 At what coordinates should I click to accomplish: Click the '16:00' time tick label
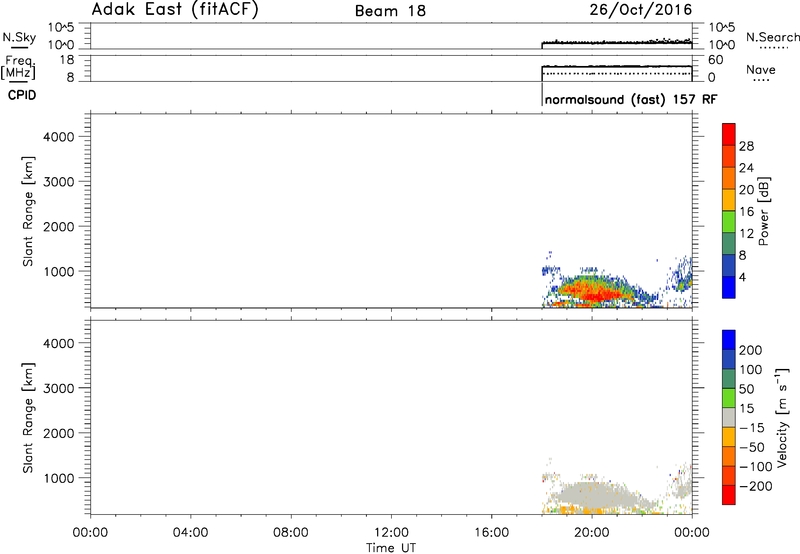(491, 533)
